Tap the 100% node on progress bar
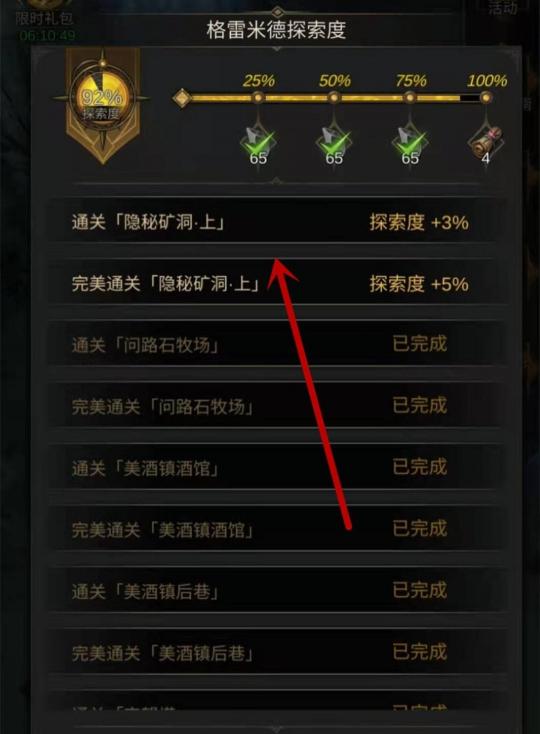Image resolution: width=540 pixels, height=734 pixels. (x=486, y=98)
